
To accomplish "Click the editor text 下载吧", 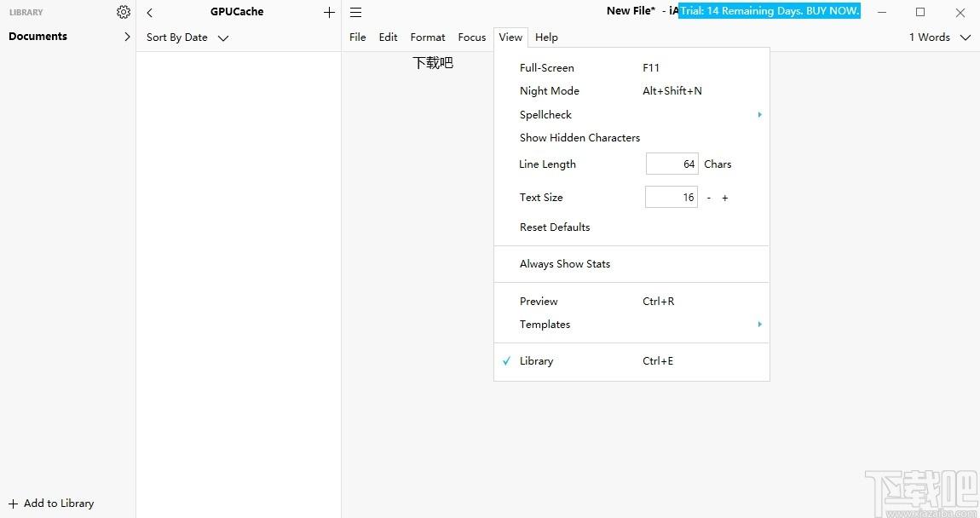I will click(433, 62).
